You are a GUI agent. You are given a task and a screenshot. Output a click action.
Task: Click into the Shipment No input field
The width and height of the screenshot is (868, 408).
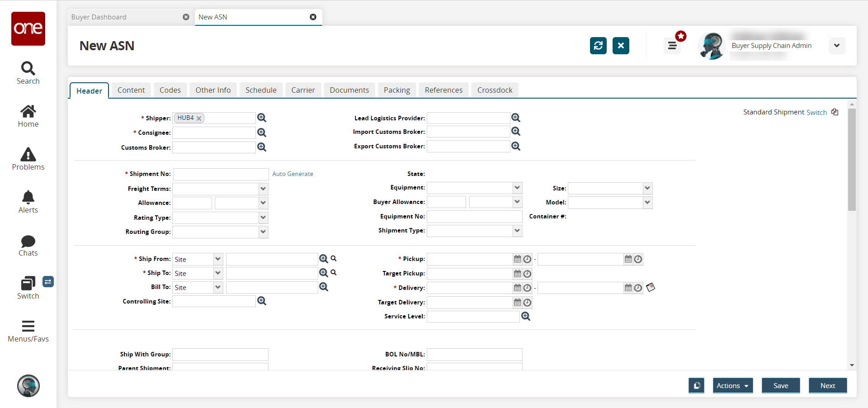[x=221, y=174]
